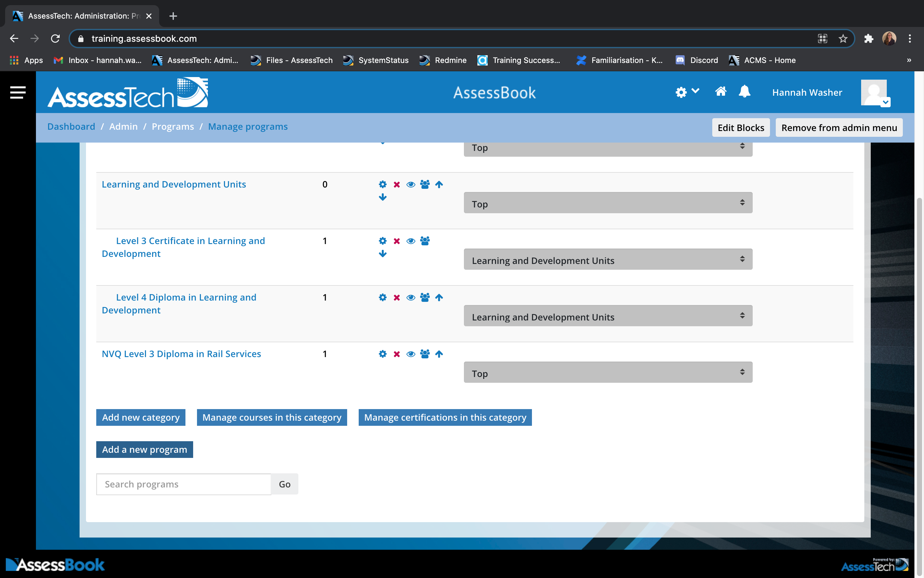Open Inbox Gmail bookmark
The height and width of the screenshot is (578, 924).
97,60
